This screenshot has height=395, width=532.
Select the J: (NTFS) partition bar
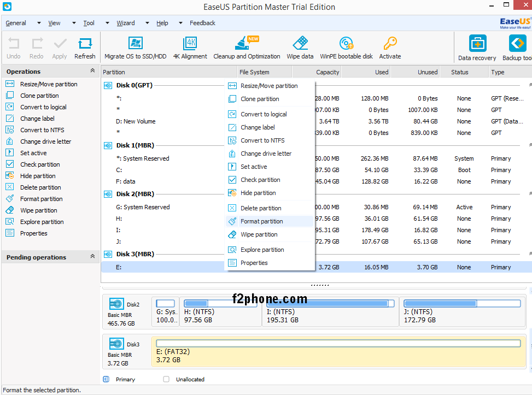pos(463,312)
